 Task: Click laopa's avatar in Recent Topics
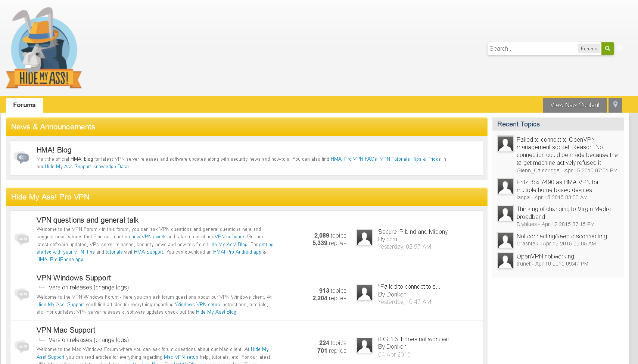[505, 186]
